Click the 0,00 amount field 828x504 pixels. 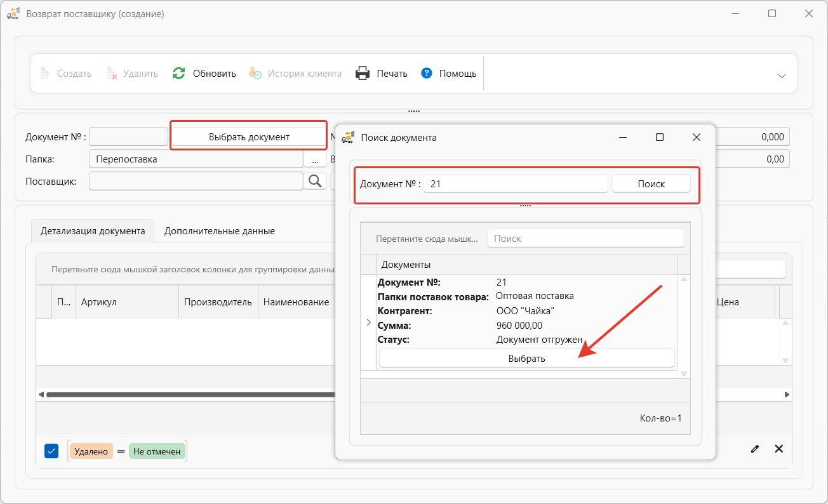point(753,159)
